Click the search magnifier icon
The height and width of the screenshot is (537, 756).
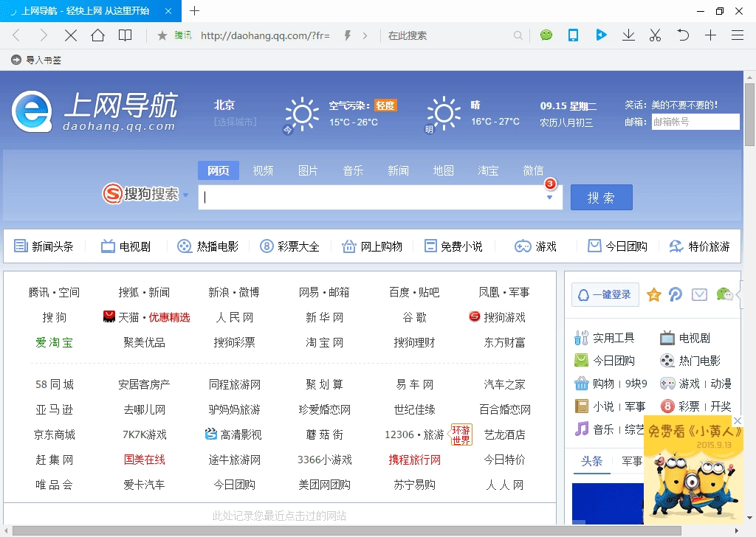click(518, 35)
